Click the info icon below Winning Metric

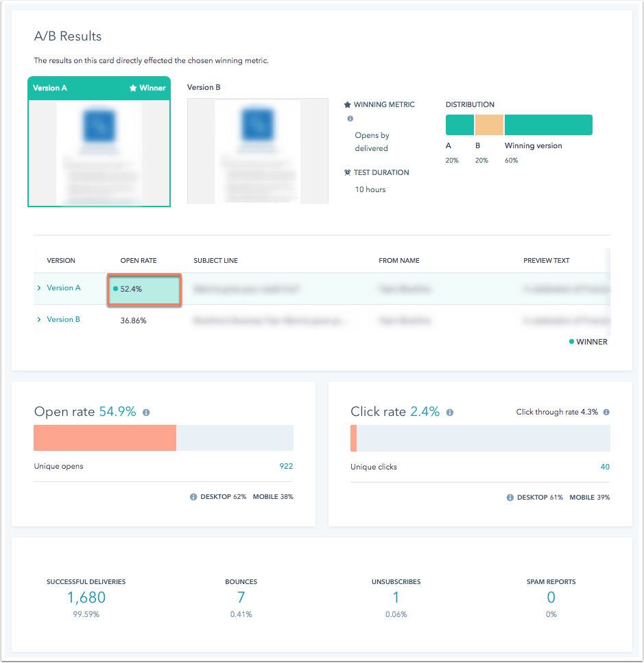pos(350,118)
